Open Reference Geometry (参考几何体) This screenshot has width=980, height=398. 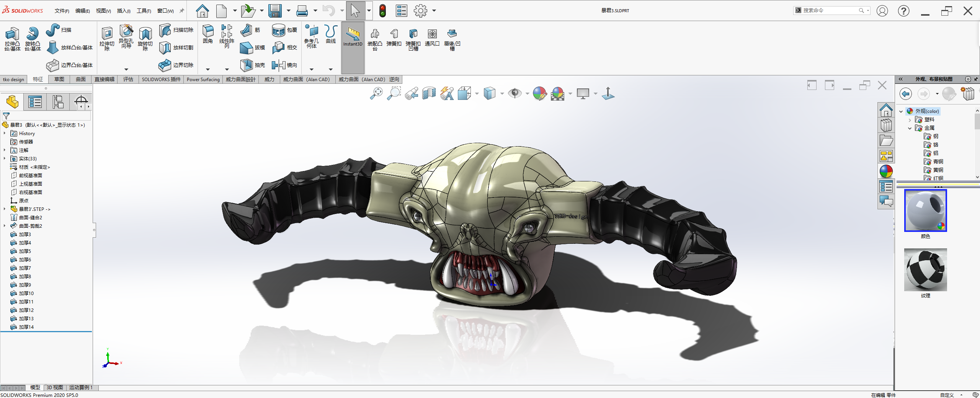point(312,36)
